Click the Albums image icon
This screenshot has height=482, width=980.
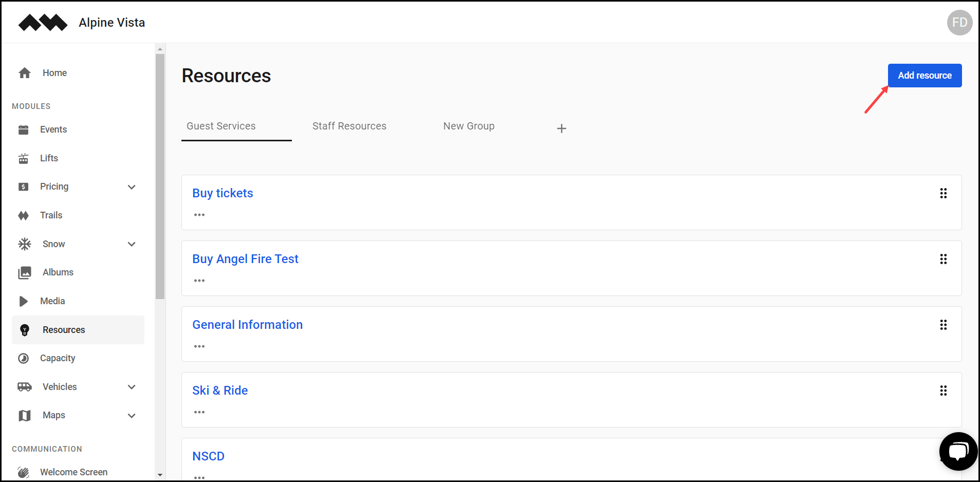coord(25,272)
